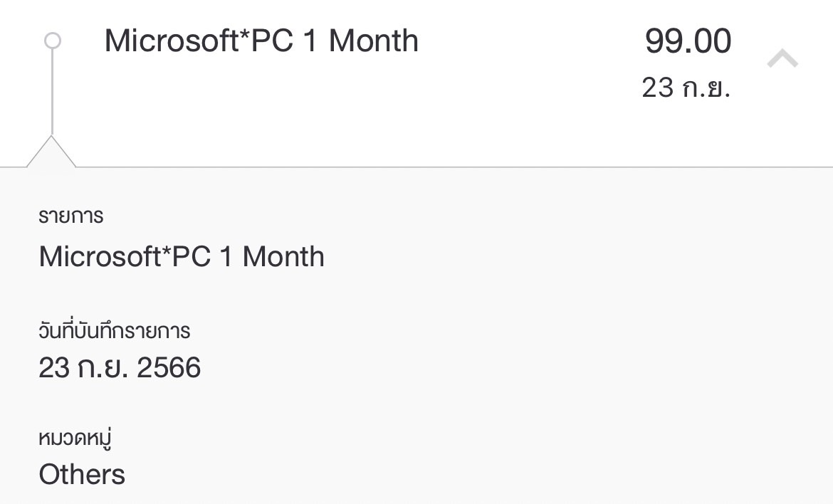Click empty space right of the Others category
833x504 pixels.
click(427, 475)
